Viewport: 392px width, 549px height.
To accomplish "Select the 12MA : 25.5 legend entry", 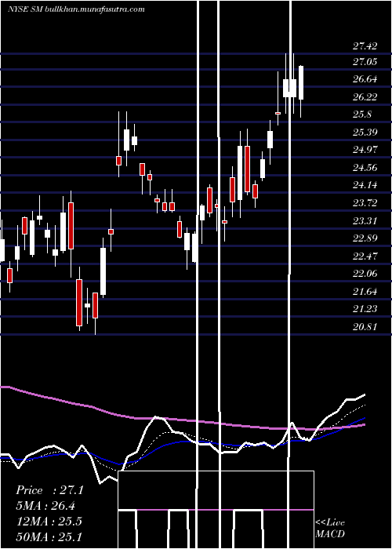I will pyautogui.click(x=49, y=522).
